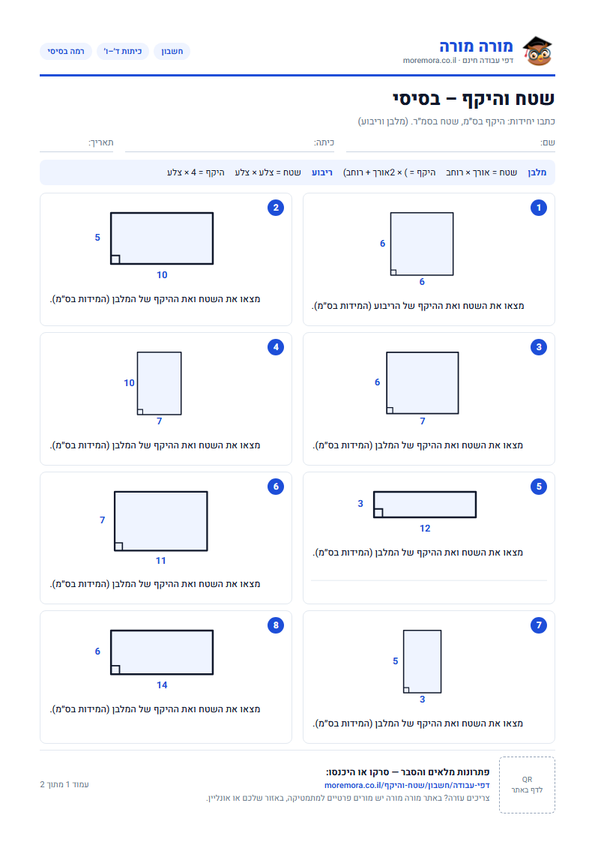Select the number 8 circle badge
The width and height of the screenshot is (595, 842).
pos(275,625)
